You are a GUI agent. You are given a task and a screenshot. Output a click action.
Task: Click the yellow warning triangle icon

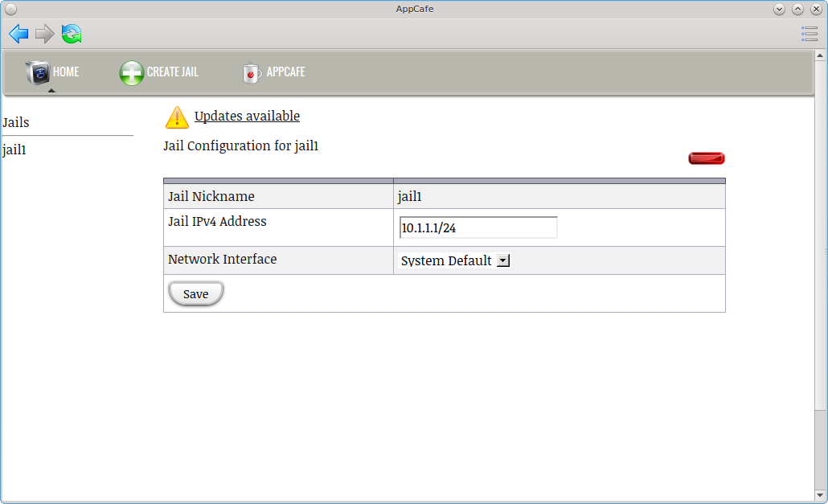[x=177, y=117]
